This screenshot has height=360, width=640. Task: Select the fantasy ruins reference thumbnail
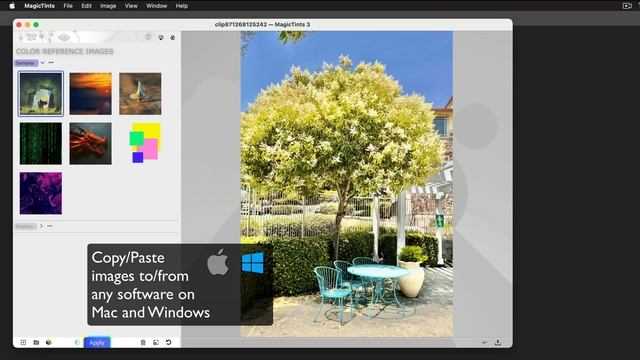pos(41,93)
